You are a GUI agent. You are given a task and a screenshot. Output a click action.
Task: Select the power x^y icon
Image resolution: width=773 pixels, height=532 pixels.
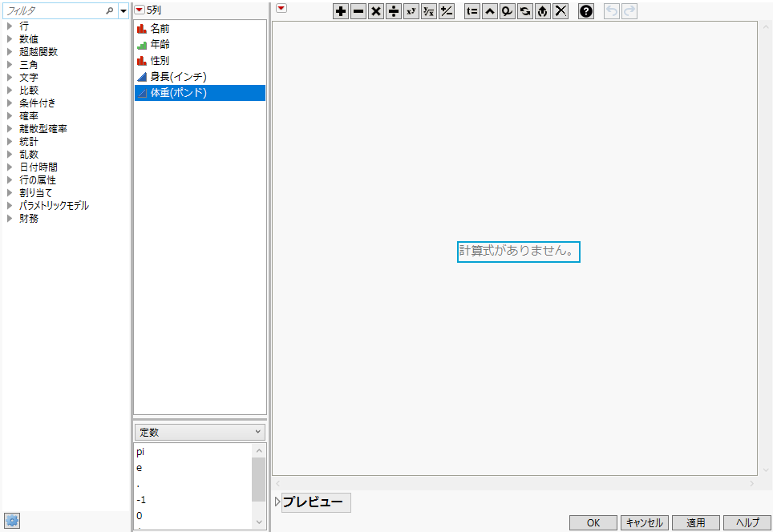pyautogui.click(x=411, y=12)
